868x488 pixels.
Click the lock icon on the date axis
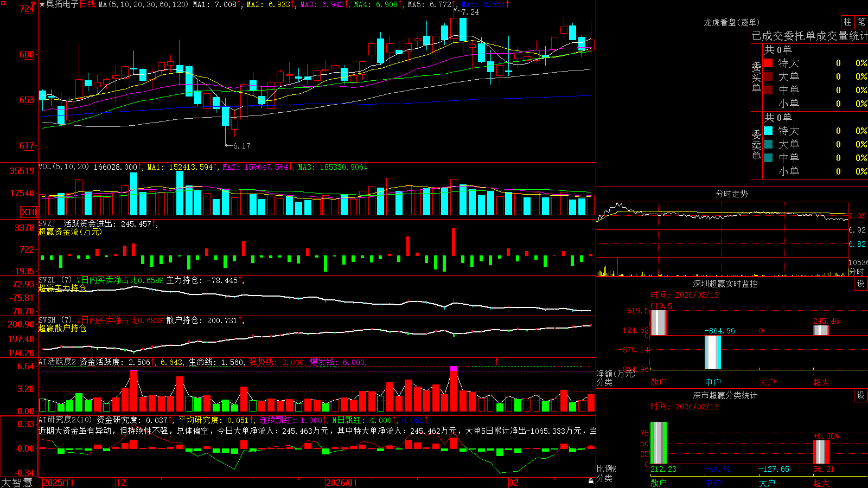coord(591,481)
